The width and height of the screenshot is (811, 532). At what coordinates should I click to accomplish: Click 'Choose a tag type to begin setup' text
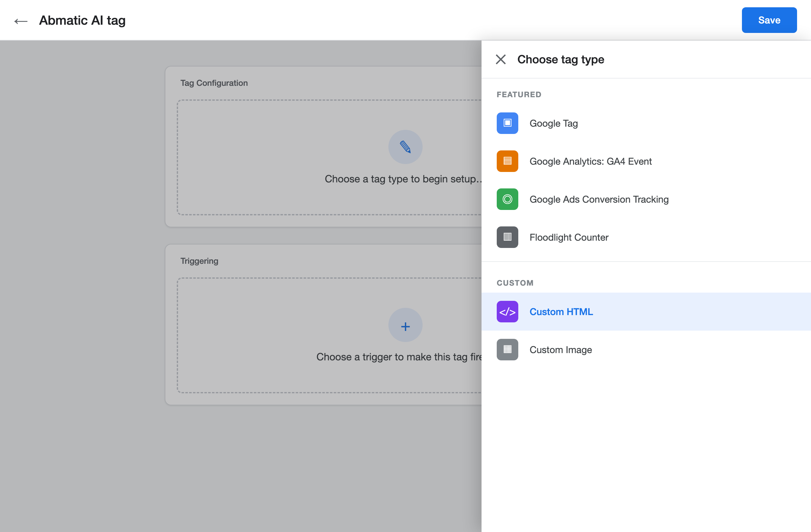403,179
